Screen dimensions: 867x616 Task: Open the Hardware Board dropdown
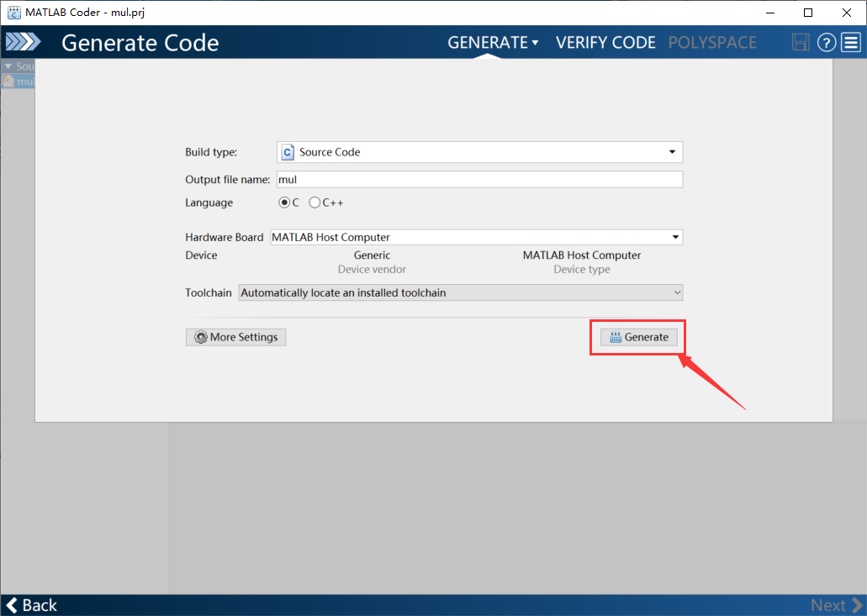tap(675, 237)
